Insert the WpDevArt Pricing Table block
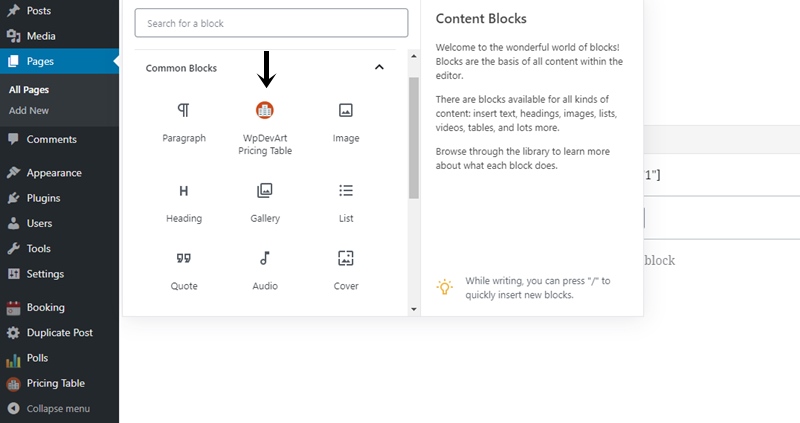This screenshot has height=423, width=800. [265, 128]
